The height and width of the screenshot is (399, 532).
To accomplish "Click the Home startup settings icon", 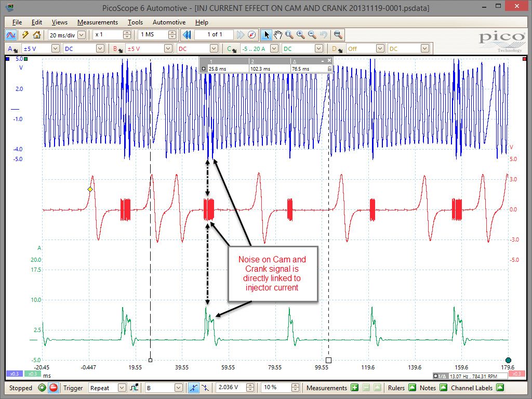I will [x=37, y=35].
